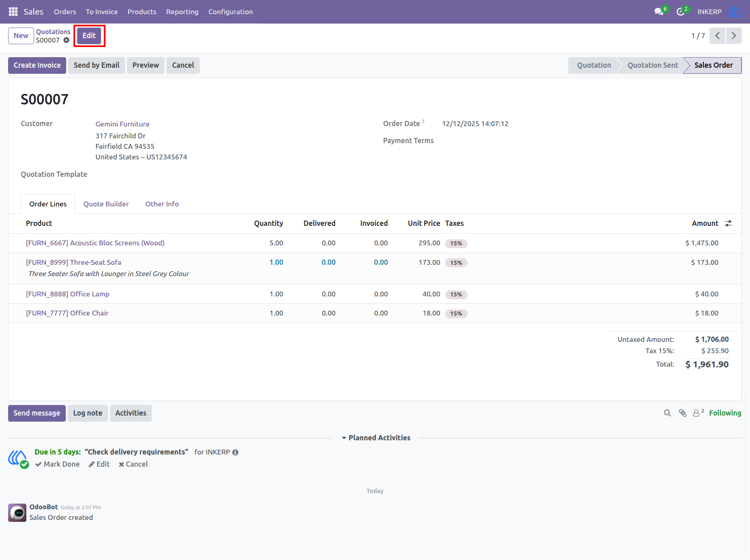The width and height of the screenshot is (750, 560).
Task: Open the Reporting menu
Action: 182,12
